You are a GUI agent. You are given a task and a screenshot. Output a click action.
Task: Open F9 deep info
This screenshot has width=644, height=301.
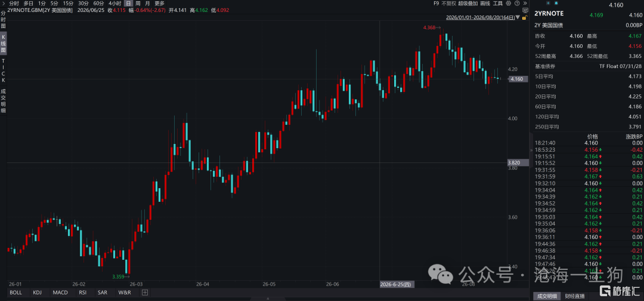pos(436,4)
